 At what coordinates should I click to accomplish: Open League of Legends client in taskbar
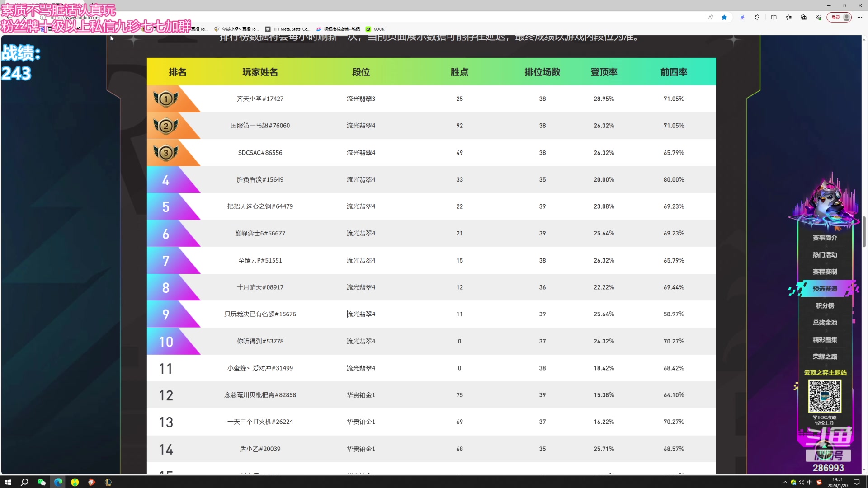(x=108, y=482)
